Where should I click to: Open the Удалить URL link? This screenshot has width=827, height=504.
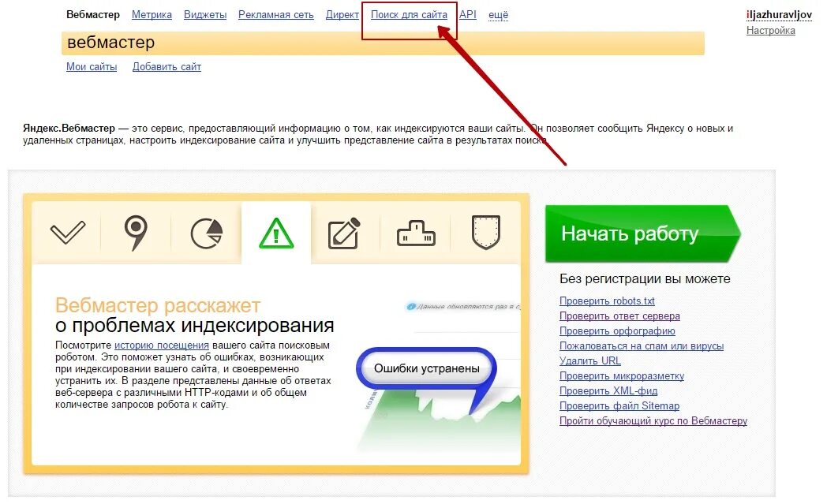[590, 360]
